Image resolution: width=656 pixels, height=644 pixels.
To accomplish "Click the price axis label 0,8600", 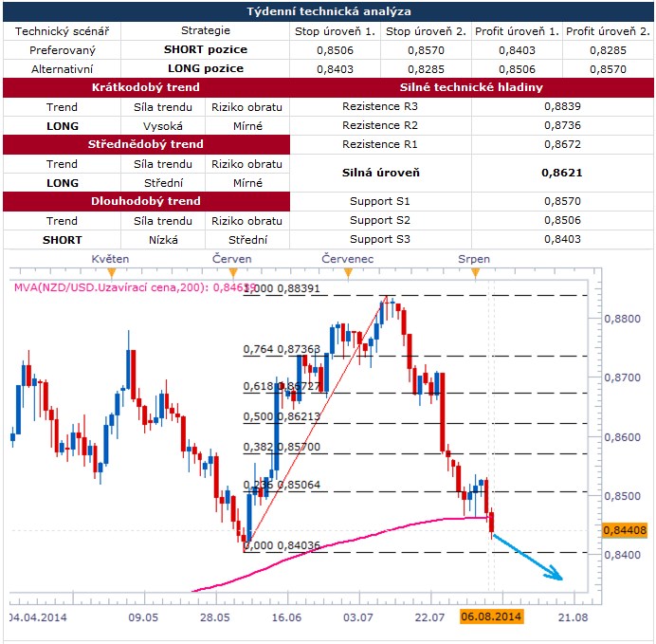I will coord(622,437).
